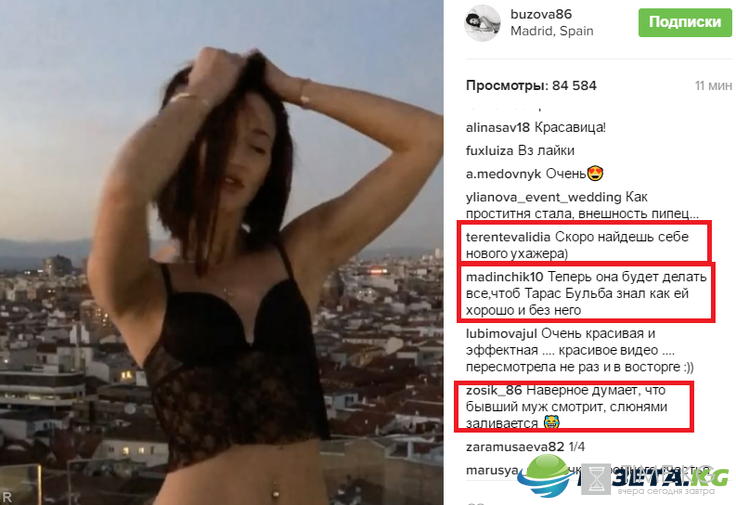The image size is (736, 505).
Task: Open madinchik10 username link
Action: point(504,277)
